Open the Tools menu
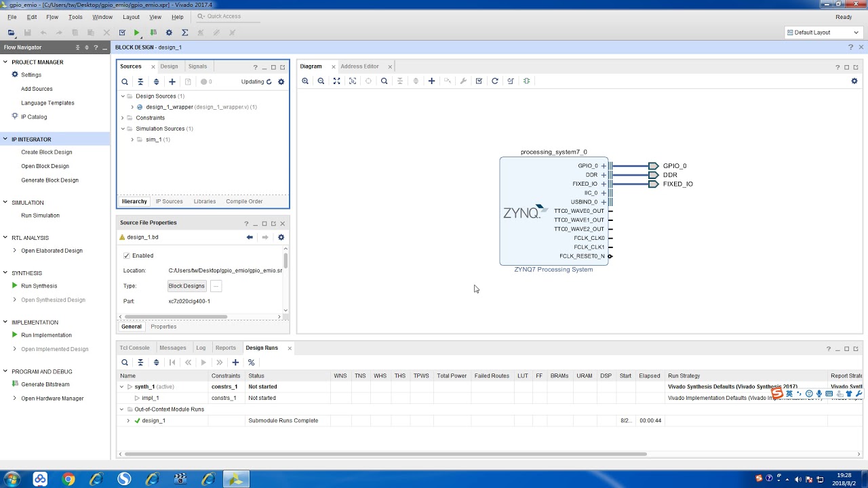Viewport: 868px width, 488px height. tap(75, 17)
